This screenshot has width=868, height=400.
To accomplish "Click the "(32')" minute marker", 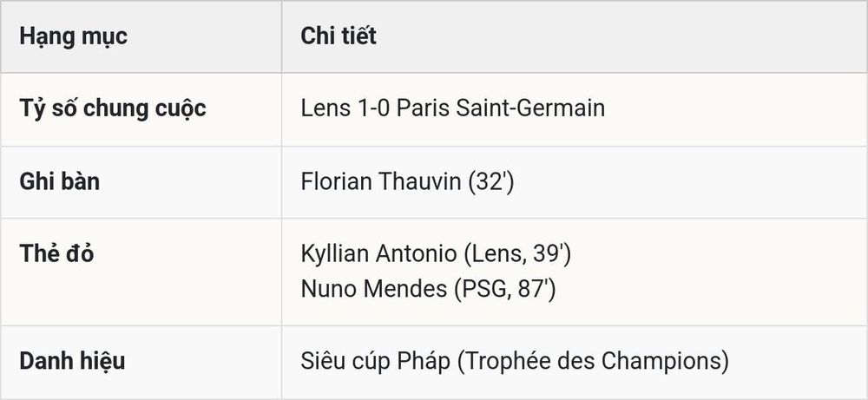I will click(490, 181).
